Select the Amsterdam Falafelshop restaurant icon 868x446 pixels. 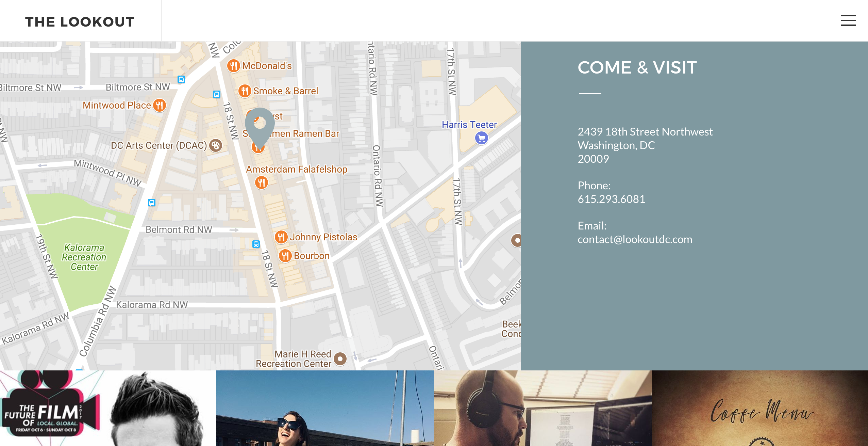click(x=261, y=183)
